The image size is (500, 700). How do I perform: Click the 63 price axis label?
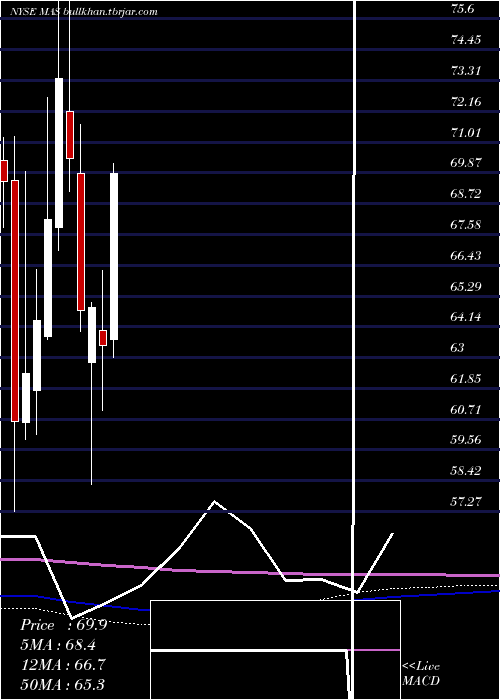[x=458, y=347]
